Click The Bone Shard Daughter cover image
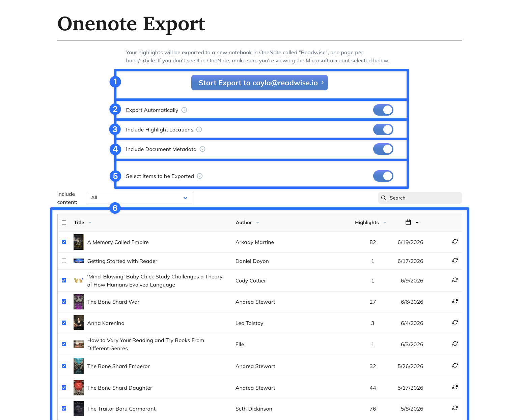This screenshot has width=526, height=420. coord(79,388)
